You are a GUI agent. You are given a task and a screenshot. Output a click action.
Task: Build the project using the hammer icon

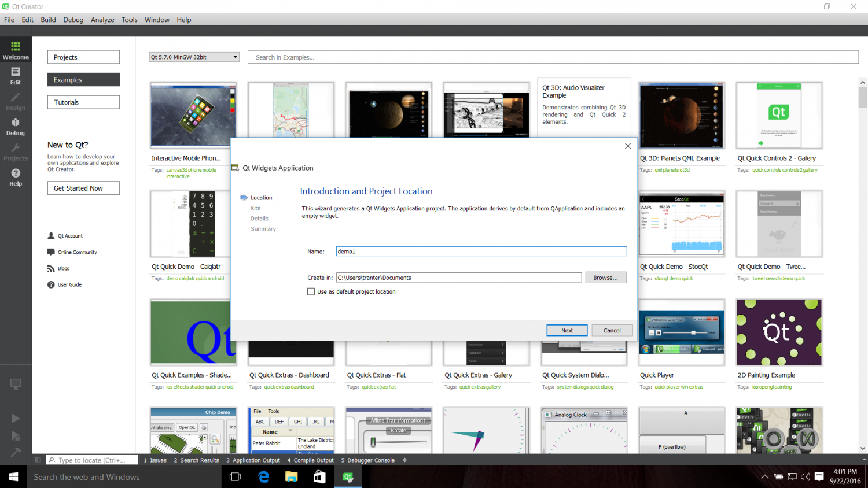[16, 452]
